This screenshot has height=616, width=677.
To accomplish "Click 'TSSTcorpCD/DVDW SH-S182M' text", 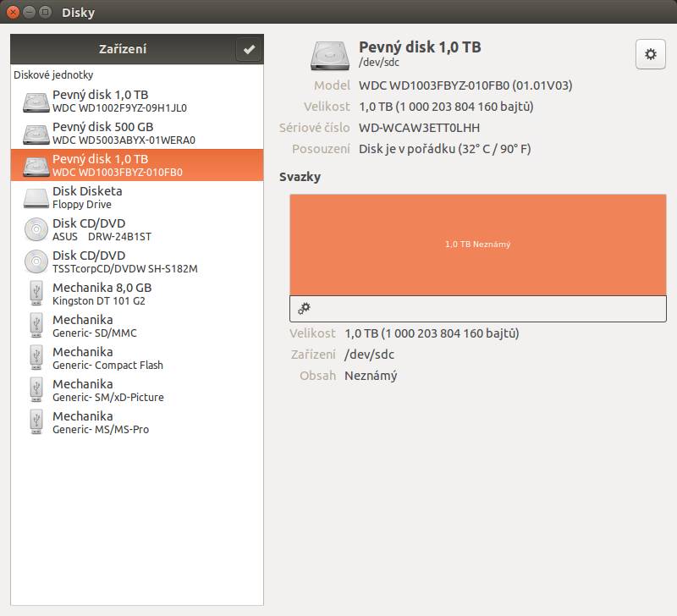I will click(124, 269).
